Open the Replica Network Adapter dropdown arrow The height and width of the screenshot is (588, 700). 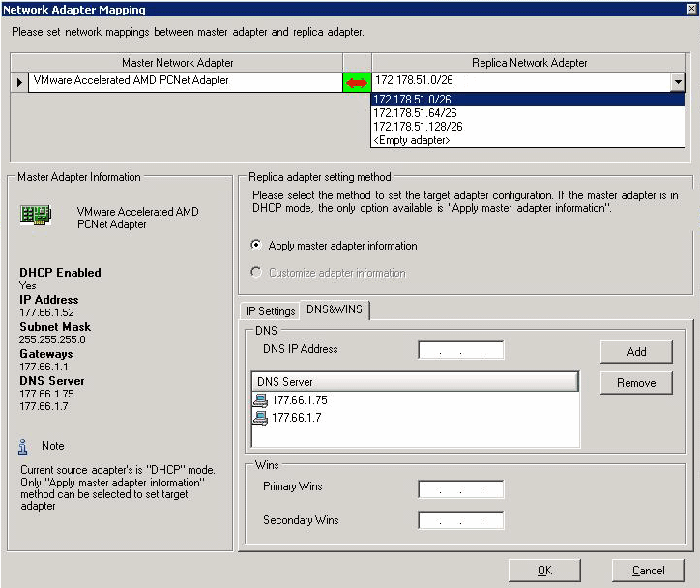coord(679,83)
